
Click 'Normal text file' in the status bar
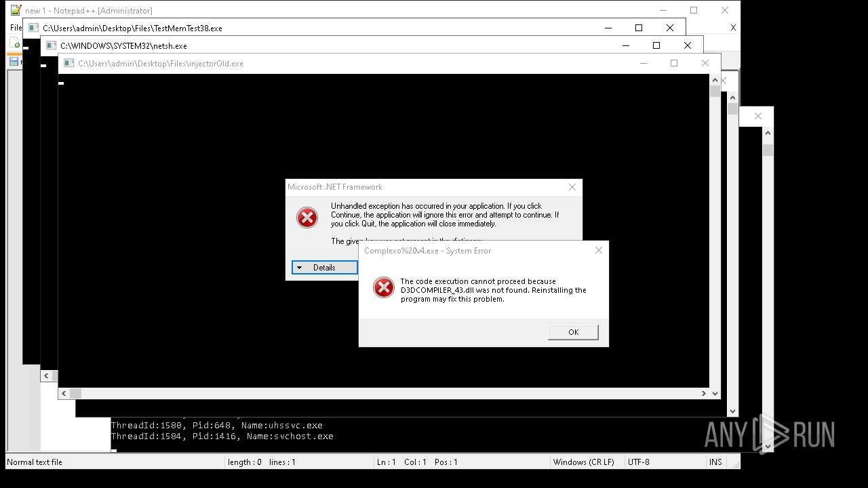click(34, 462)
